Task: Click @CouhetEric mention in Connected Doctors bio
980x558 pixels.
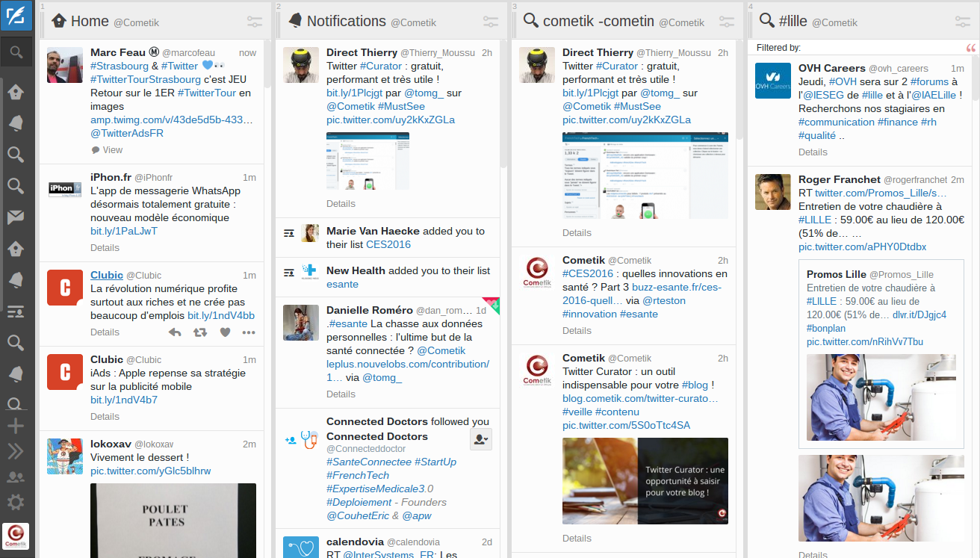Action: click(x=358, y=515)
